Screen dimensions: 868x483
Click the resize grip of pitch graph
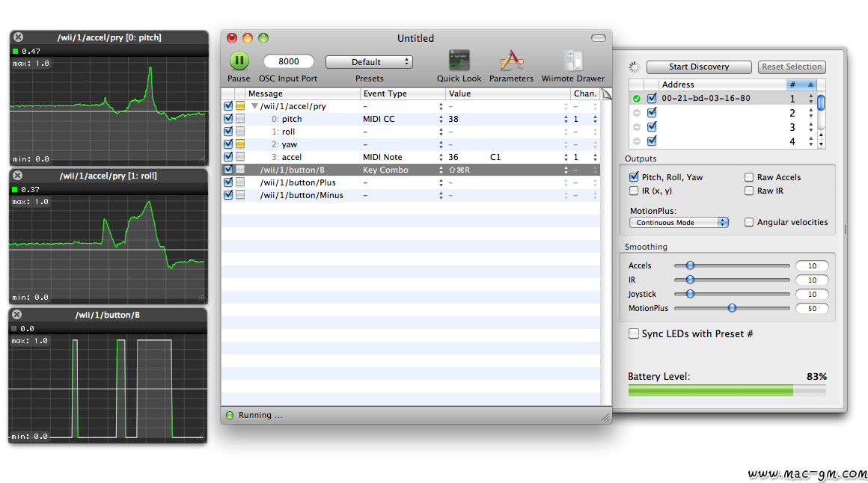[202, 159]
